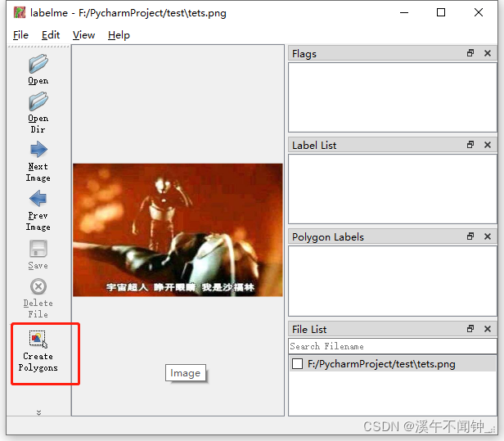Image resolution: width=504 pixels, height=441 pixels.
Task: Click the Label List panel title
Action: coord(314,146)
